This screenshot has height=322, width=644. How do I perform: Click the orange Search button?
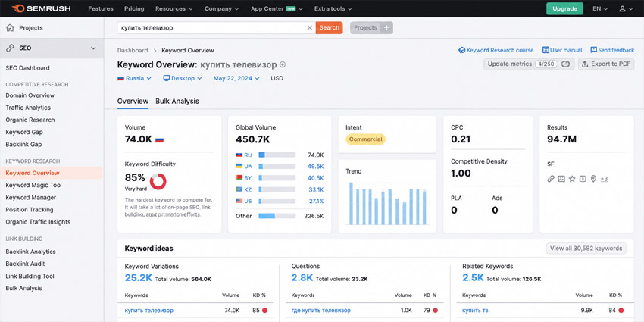coord(329,28)
